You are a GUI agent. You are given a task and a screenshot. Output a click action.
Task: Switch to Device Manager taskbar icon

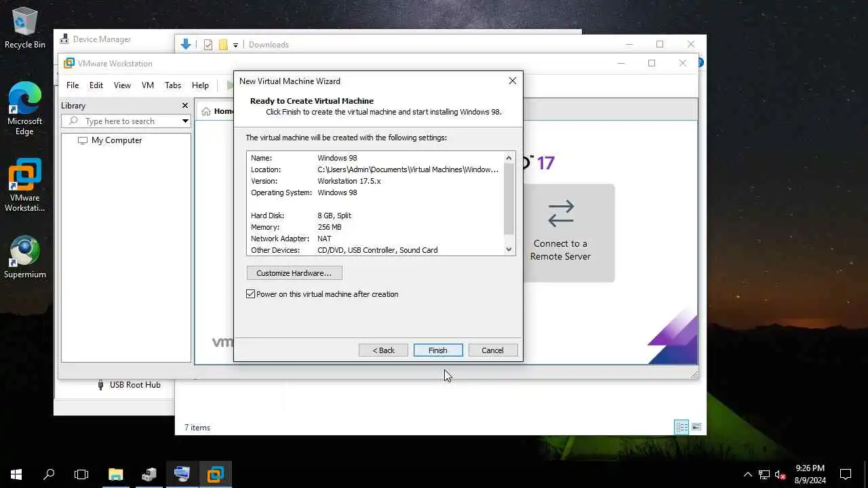(x=149, y=474)
